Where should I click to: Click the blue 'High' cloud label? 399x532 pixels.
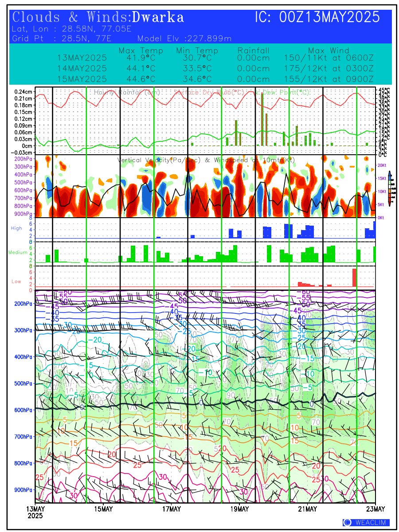coord(16,228)
